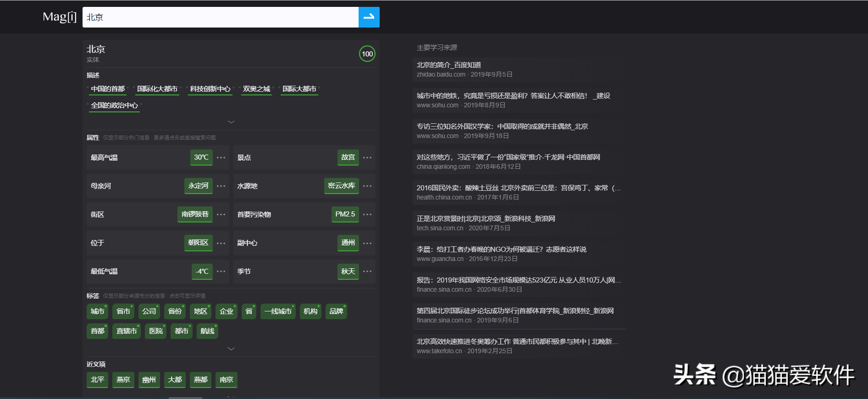Click the 朝阳区 attribute value

pyautogui.click(x=198, y=243)
